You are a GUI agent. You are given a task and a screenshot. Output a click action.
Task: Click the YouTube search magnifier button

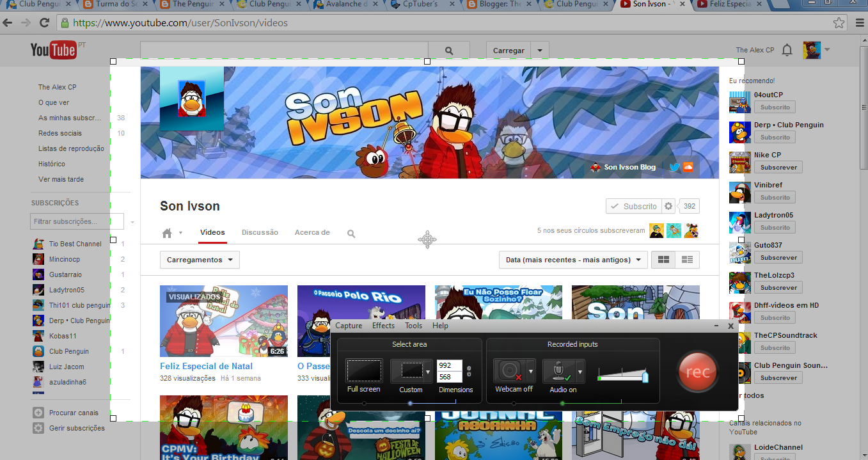(448, 50)
